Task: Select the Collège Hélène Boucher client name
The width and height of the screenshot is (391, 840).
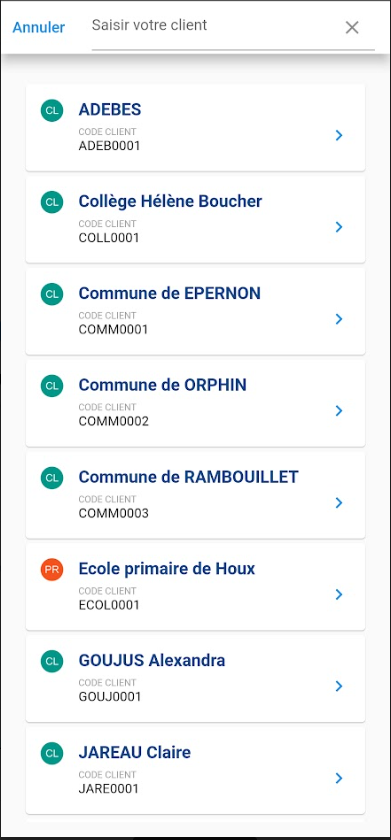Action: 170,201
